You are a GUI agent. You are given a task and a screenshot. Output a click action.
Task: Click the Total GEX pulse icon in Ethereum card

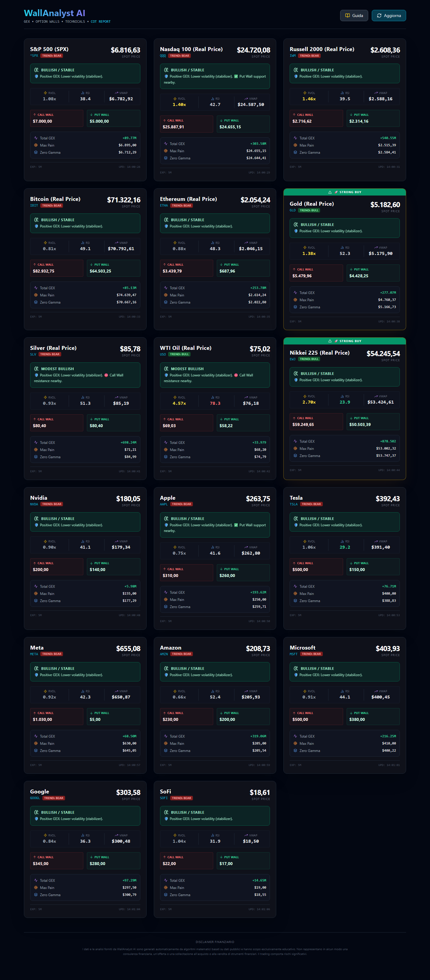coord(165,288)
